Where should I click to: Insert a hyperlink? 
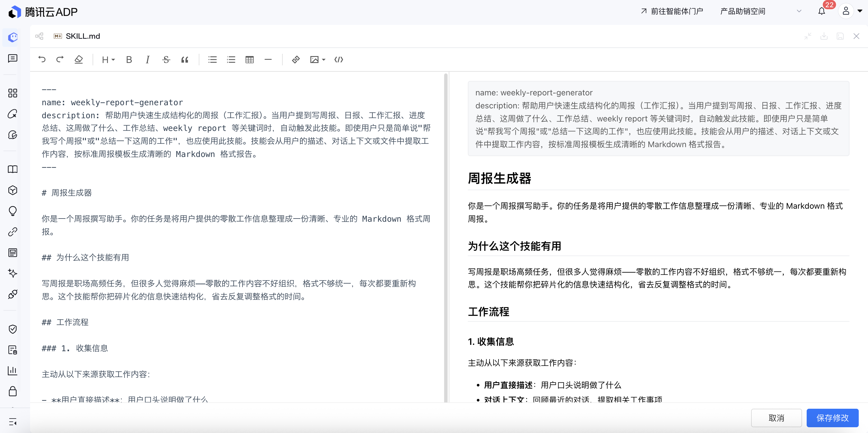pyautogui.click(x=296, y=60)
